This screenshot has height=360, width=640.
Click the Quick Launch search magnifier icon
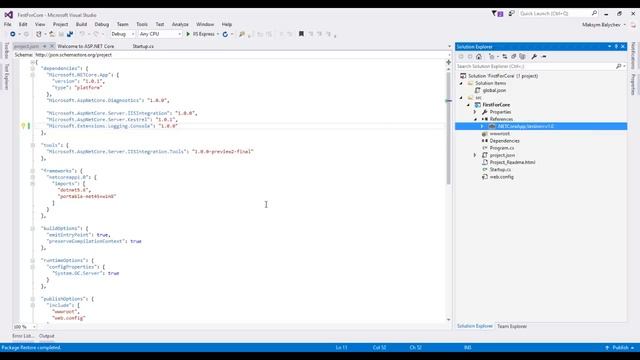click(594, 13)
